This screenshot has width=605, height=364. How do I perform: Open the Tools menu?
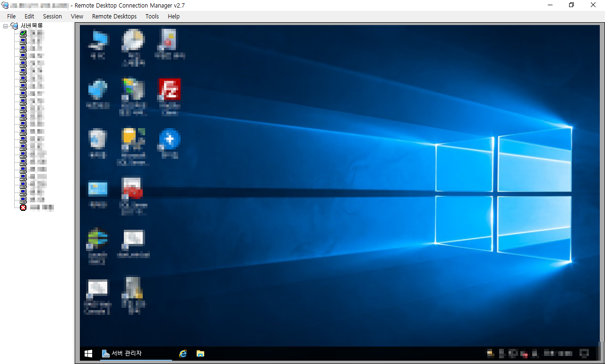coord(152,16)
